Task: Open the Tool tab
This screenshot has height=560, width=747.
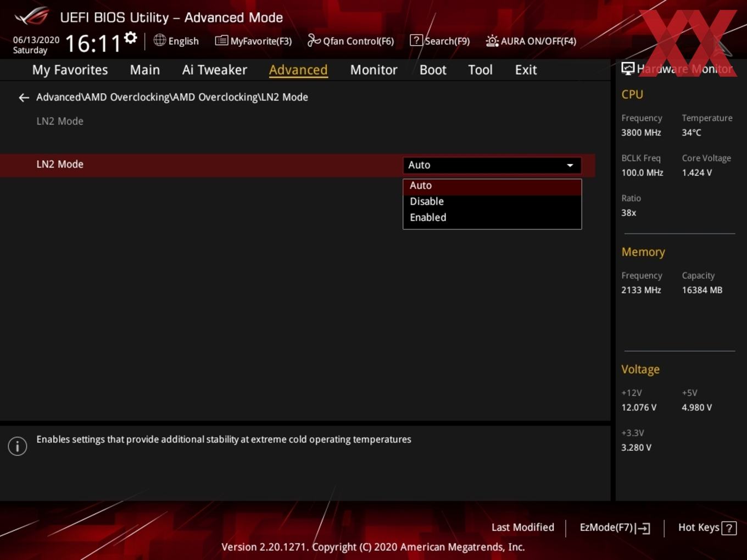Action: pyautogui.click(x=480, y=70)
